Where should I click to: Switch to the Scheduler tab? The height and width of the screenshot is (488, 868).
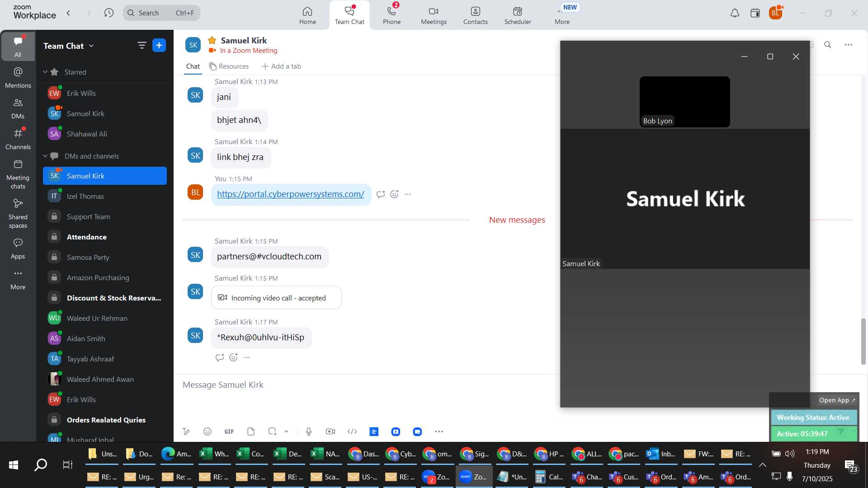click(x=518, y=15)
